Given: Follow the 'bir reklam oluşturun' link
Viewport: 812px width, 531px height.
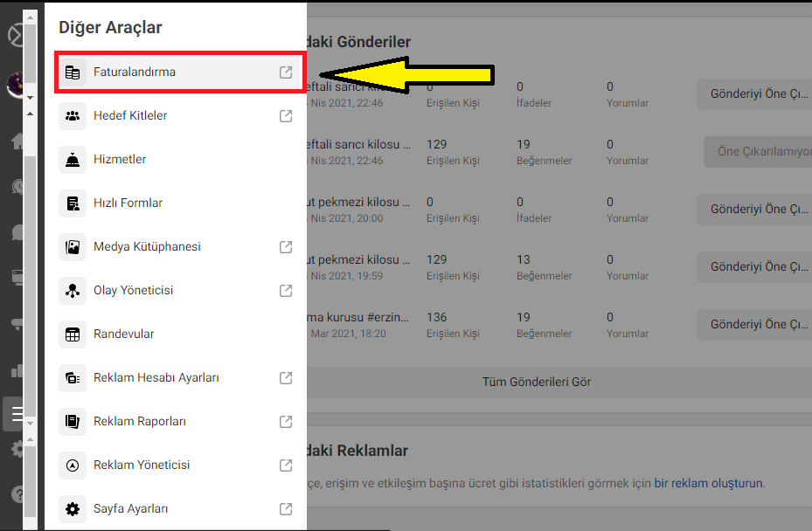Looking at the screenshot, I should (709, 483).
